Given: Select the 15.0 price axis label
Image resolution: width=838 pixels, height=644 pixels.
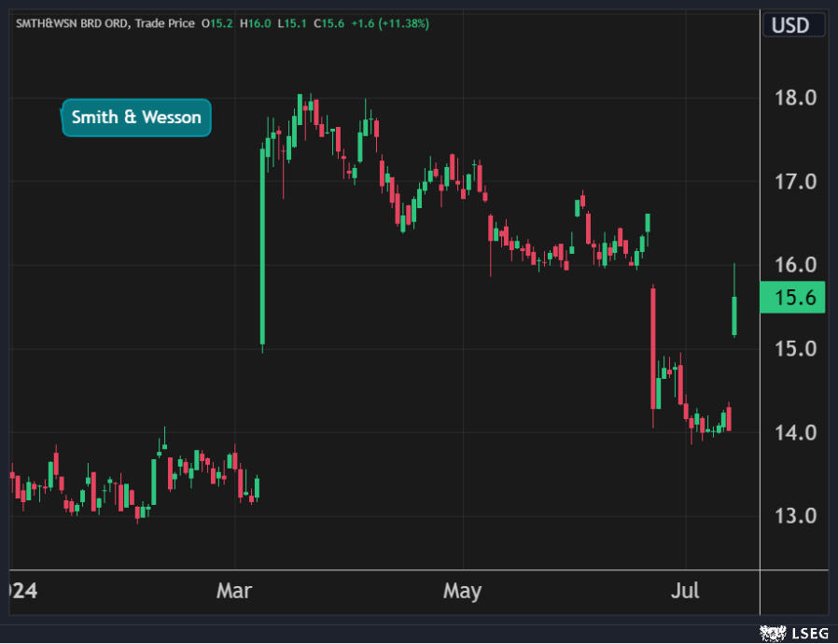Looking at the screenshot, I should pyautogui.click(x=797, y=349).
